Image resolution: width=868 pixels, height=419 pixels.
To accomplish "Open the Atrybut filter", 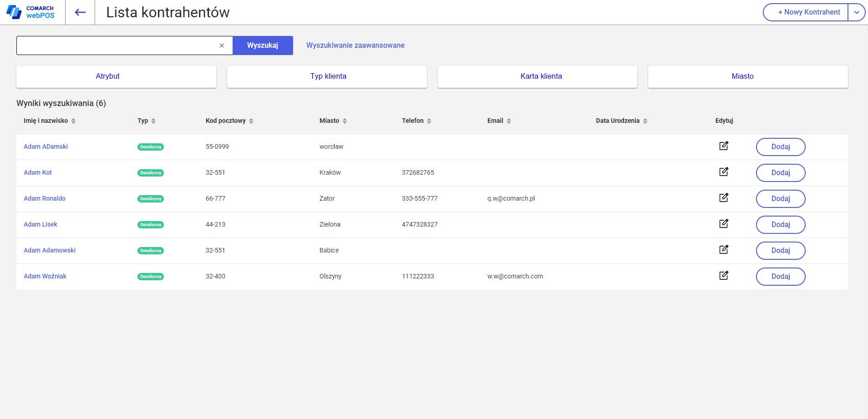I will click(x=116, y=76).
